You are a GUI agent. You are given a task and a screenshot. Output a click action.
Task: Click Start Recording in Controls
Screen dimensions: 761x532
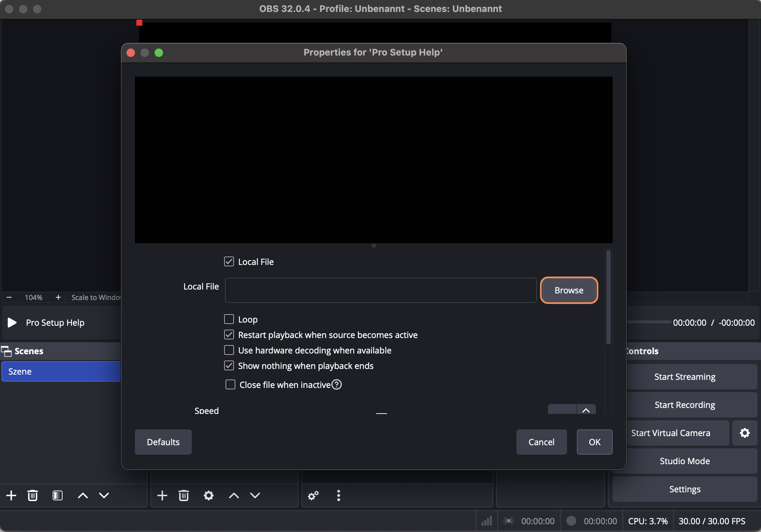click(x=685, y=405)
